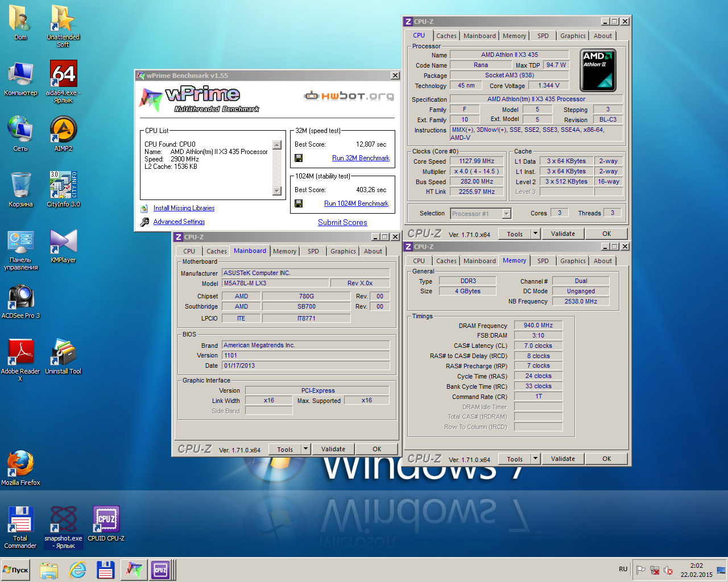The height and width of the screenshot is (582, 728).
Task: Open the Корзина recycle bin
Action: pos(20,189)
